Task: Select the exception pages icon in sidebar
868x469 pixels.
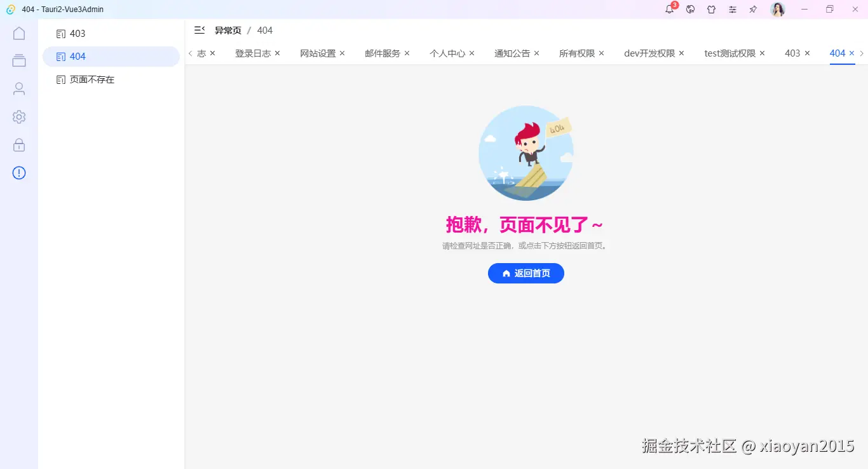Action: coord(19,172)
